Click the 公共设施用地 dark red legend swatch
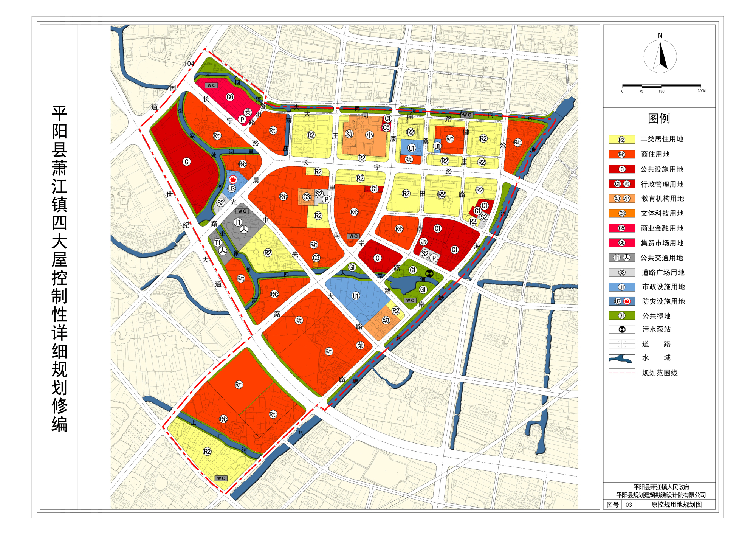Image resolution: width=756 pixels, height=534 pixels. click(622, 169)
